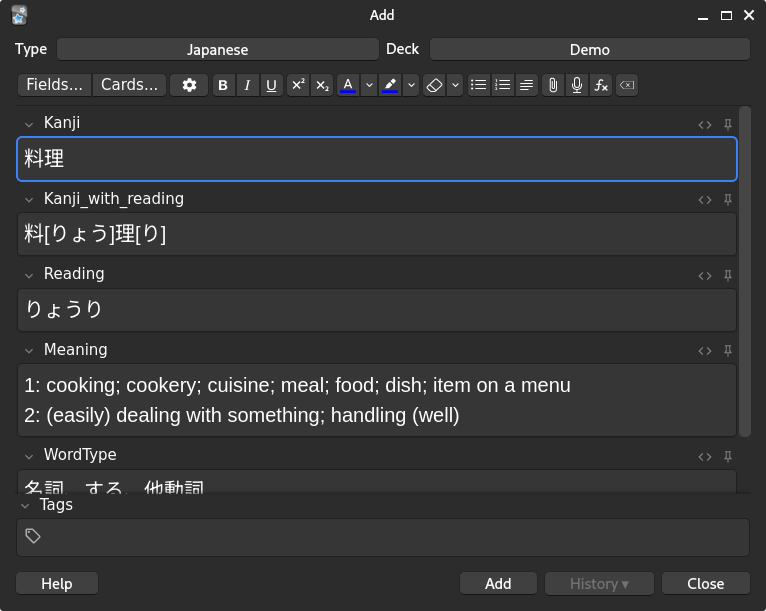
Task: Toggle HTML editor for Meaning field
Action: point(705,351)
